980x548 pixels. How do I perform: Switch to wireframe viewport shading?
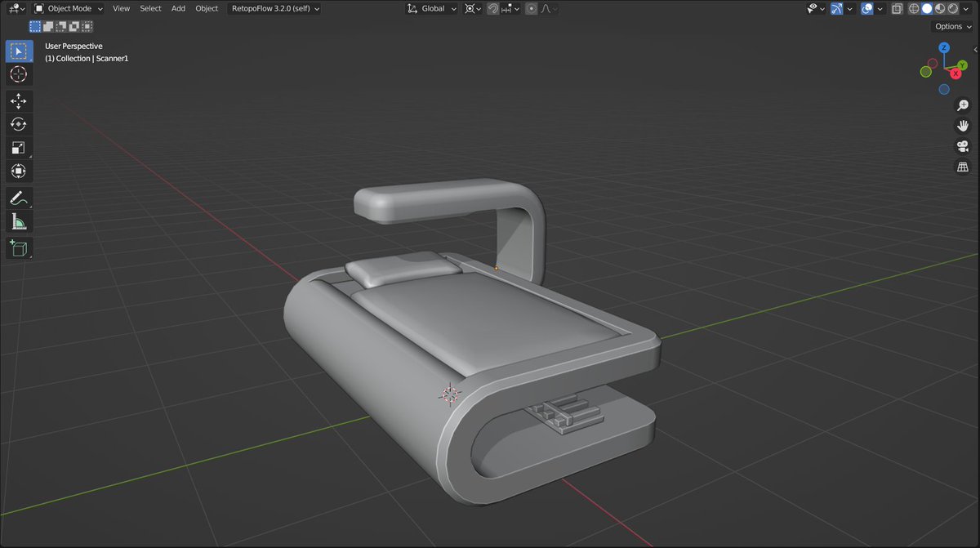tap(915, 8)
